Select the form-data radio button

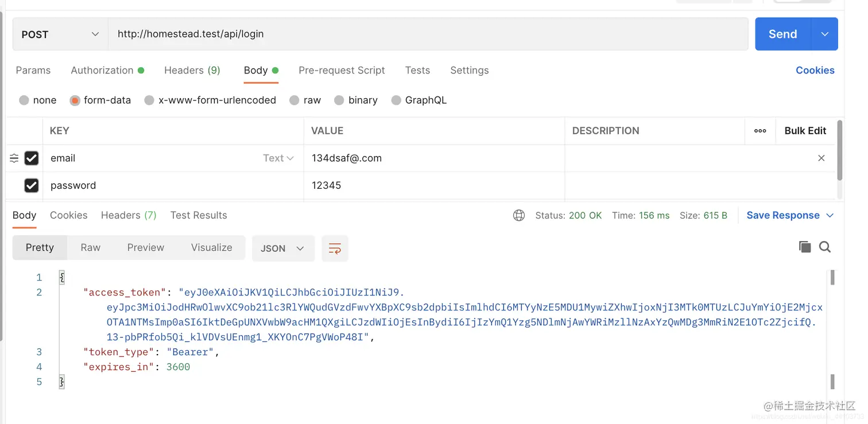coord(75,100)
